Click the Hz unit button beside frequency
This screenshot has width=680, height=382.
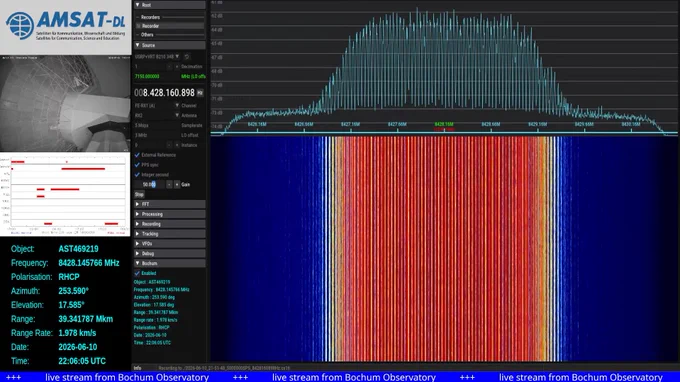[x=200, y=93]
